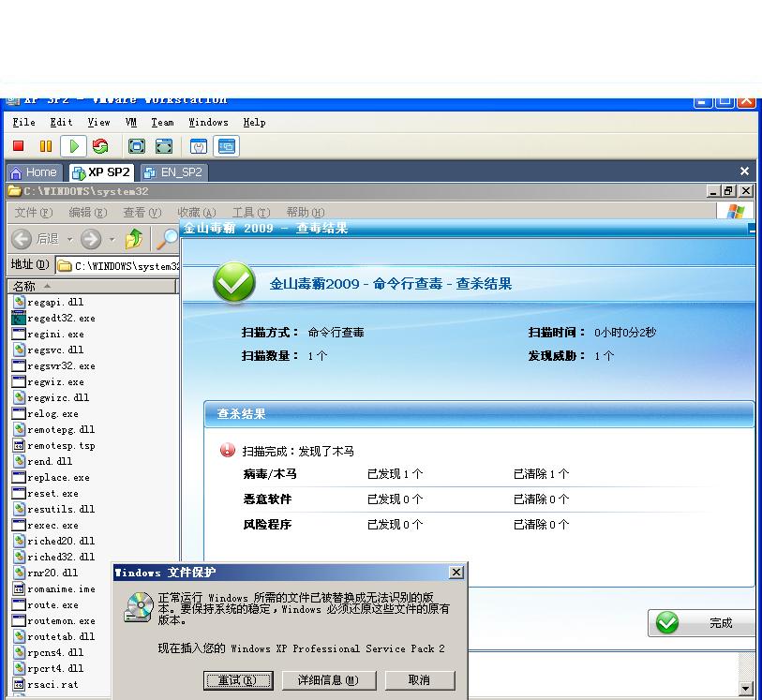Close the Windows 文件保护 dialog
762x700 pixels.
point(456,573)
